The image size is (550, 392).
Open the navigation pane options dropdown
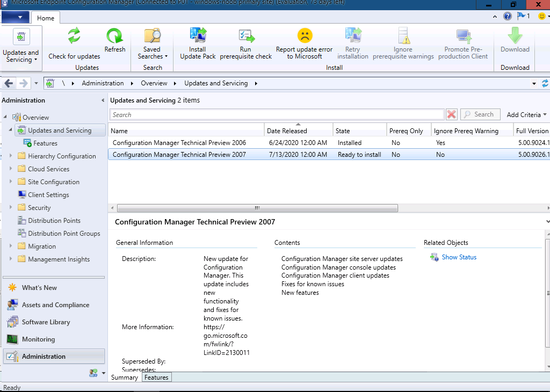click(x=104, y=373)
